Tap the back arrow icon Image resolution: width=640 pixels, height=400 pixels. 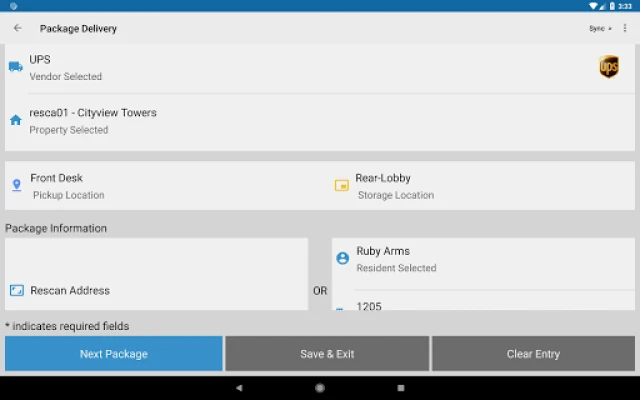tap(17, 28)
